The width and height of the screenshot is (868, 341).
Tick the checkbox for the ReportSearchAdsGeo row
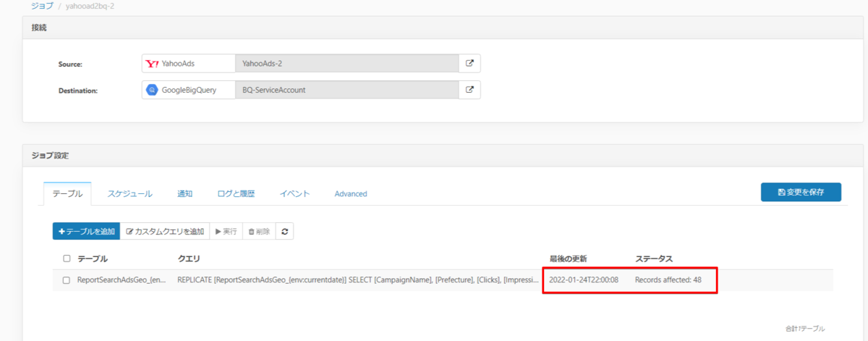pyautogui.click(x=67, y=280)
